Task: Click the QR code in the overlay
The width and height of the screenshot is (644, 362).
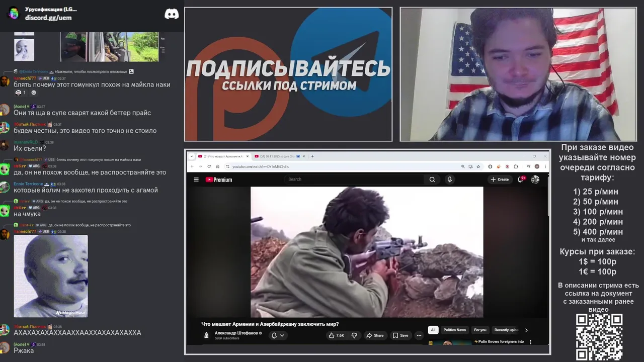Action: pos(599,337)
